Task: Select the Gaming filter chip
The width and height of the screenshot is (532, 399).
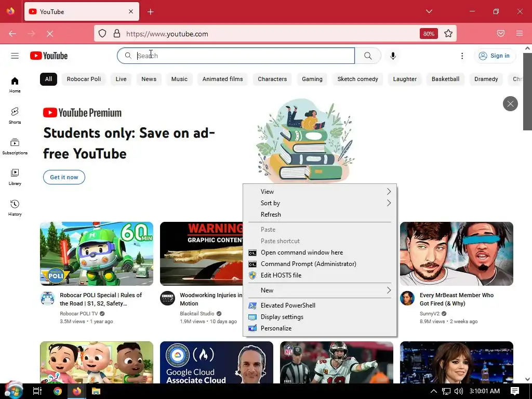Action: pos(312,79)
